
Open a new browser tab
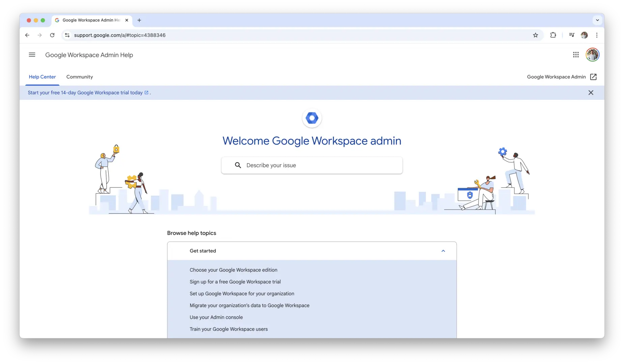tap(139, 20)
